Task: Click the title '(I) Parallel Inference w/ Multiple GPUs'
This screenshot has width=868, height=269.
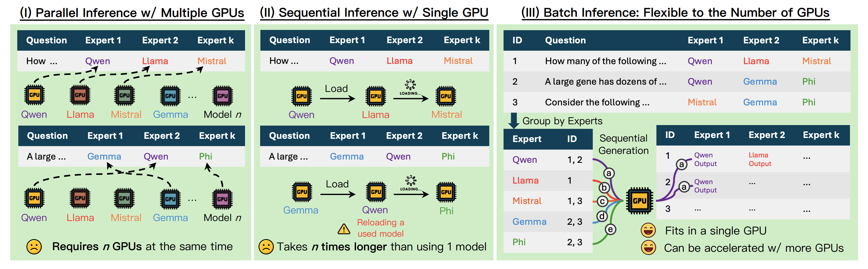Action: click(132, 13)
